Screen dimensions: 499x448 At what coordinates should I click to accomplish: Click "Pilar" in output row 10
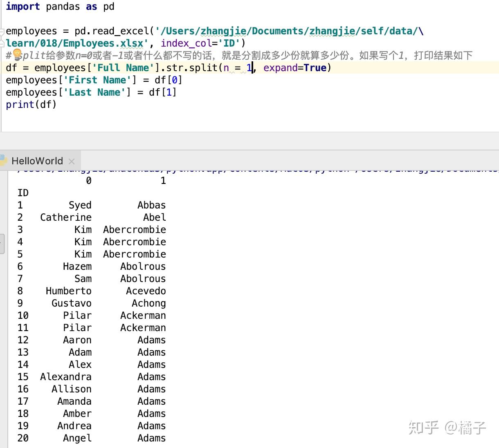(77, 316)
